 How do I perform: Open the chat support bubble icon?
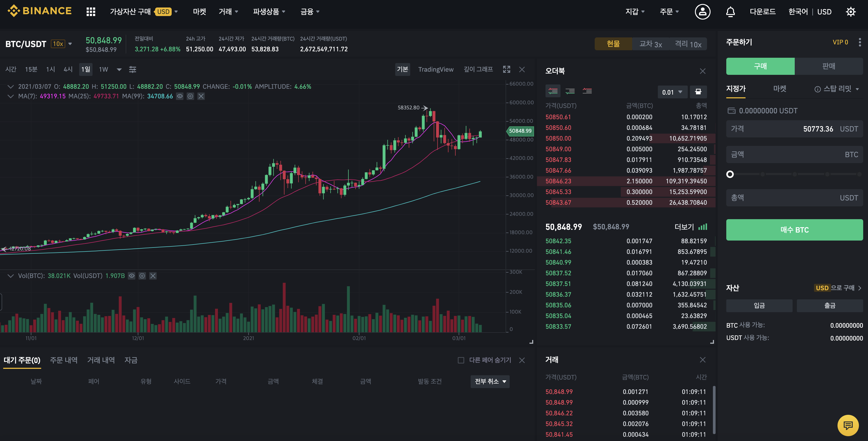click(x=848, y=425)
